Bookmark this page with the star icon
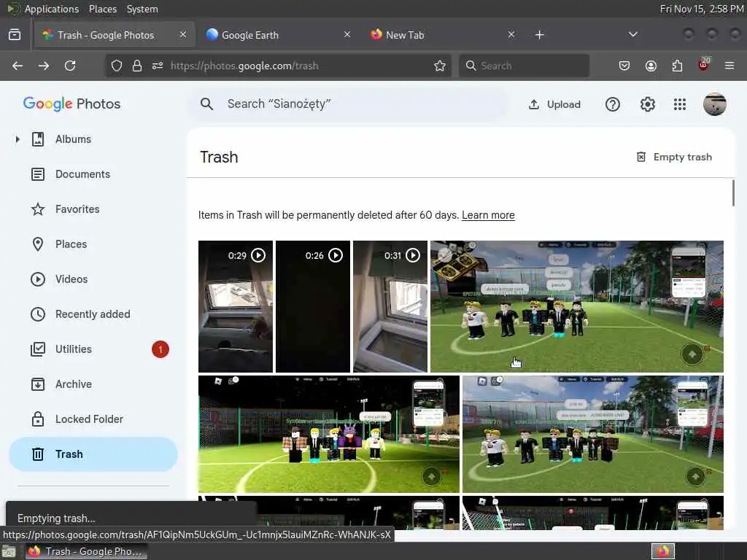This screenshot has height=560, width=747. pos(440,66)
